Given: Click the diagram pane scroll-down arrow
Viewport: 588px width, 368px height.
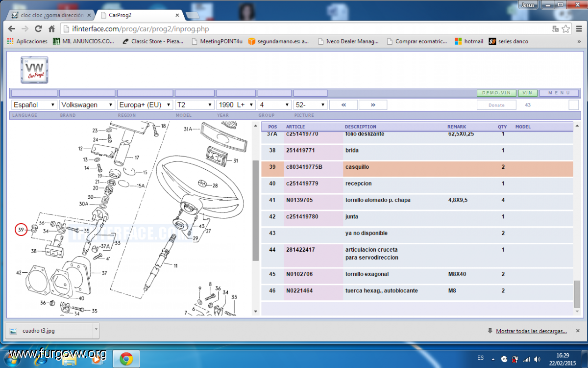Looking at the screenshot, I should [255, 311].
